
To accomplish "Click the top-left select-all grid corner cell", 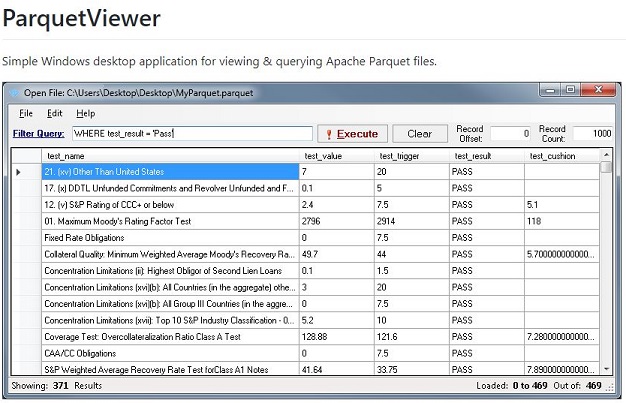I will pos(26,156).
